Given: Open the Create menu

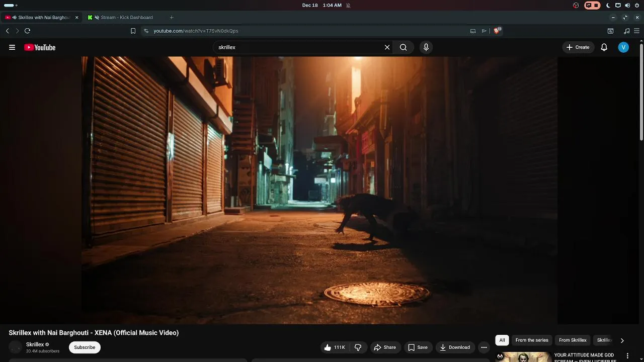Looking at the screenshot, I should pyautogui.click(x=578, y=47).
